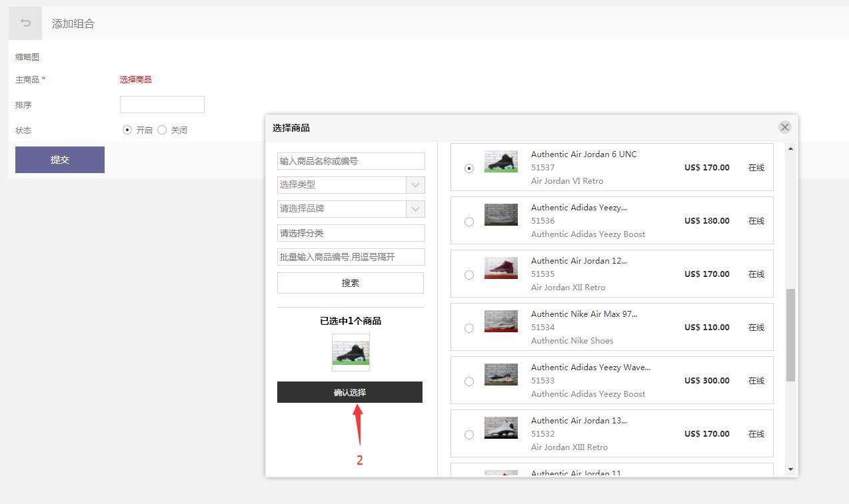Select radio for product 51532 Air Jordan 13

(469, 435)
